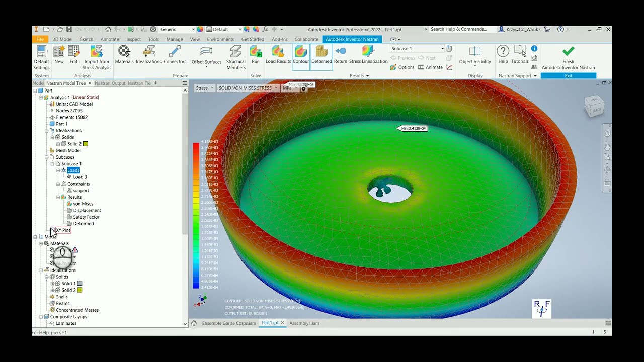Select the Pan hand tool in navigation bar

607,147
